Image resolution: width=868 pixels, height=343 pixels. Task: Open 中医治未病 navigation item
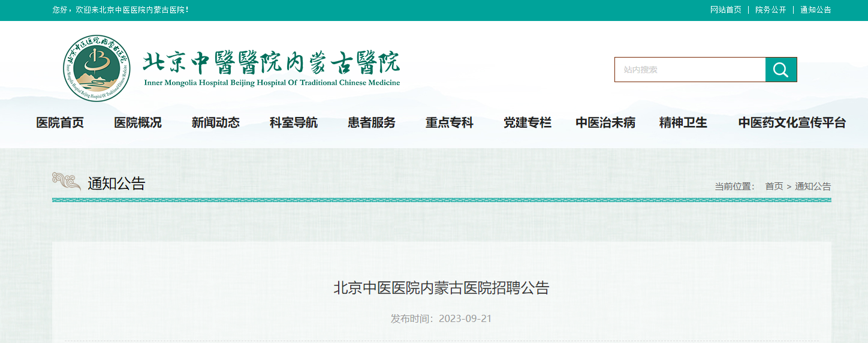(605, 123)
